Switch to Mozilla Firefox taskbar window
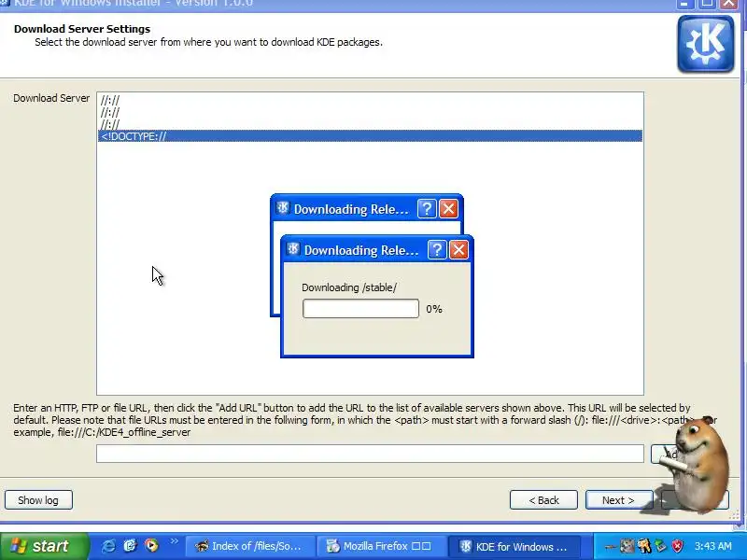The height and width of the screenshot is (560, 747). (x=381, y=546)
